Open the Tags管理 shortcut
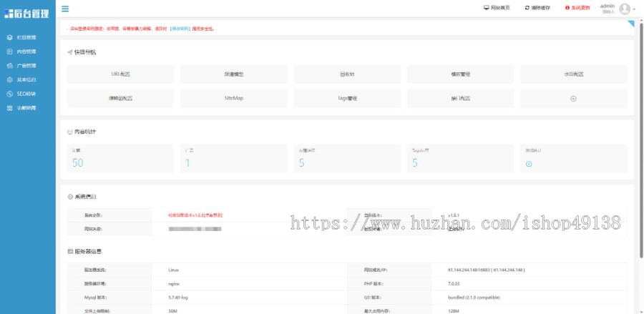The image size is (644, 314). click(347, 99)
